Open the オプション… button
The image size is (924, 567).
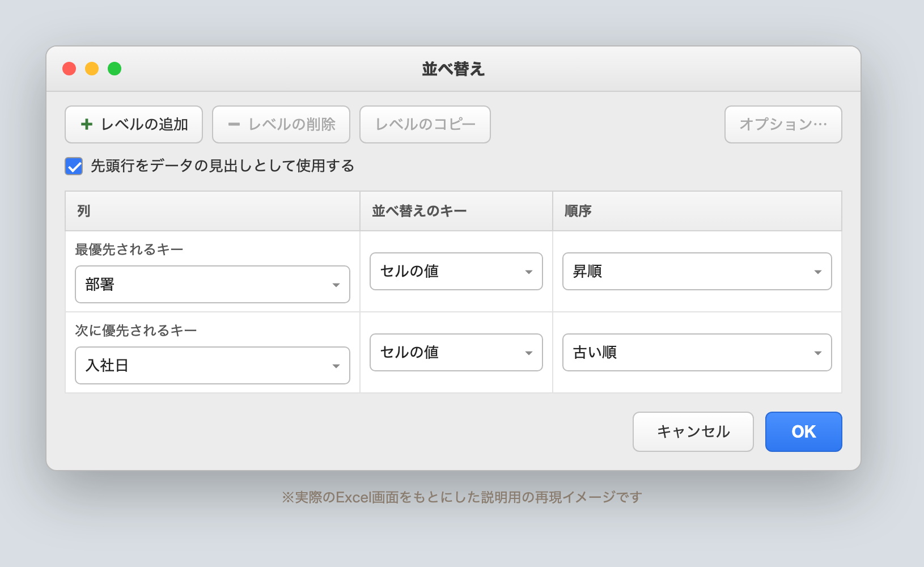click(x=783, y=124)
